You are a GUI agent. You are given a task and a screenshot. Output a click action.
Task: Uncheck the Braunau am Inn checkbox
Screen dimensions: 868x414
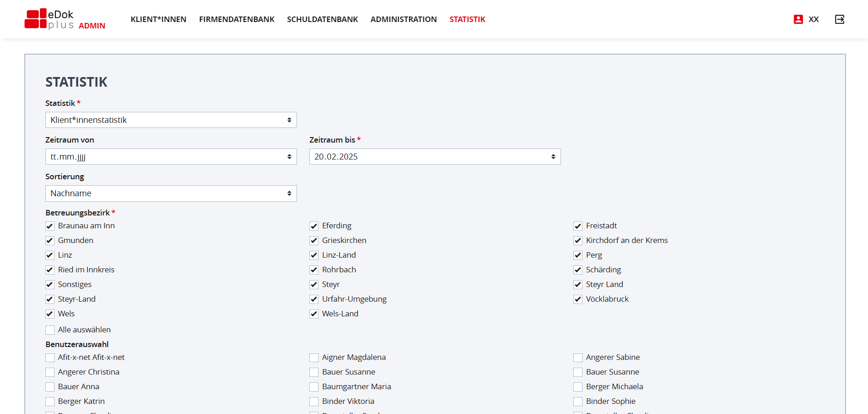50,226
